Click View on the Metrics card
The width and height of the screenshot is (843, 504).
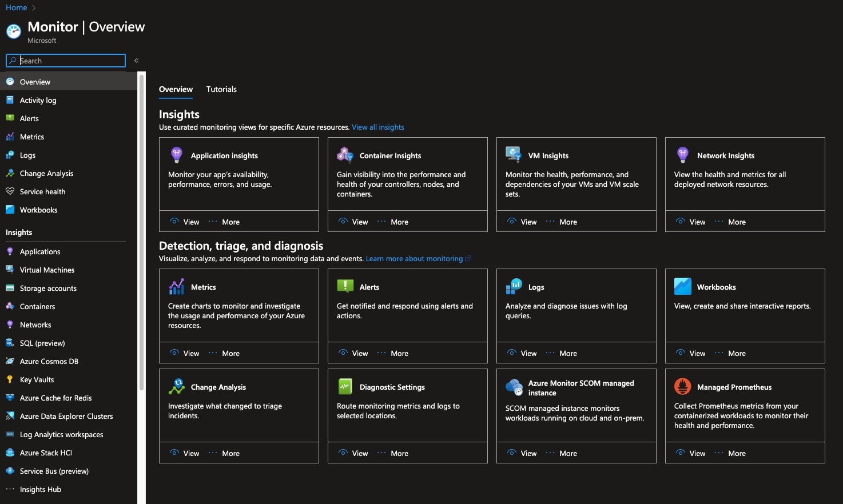coord(185,353)
